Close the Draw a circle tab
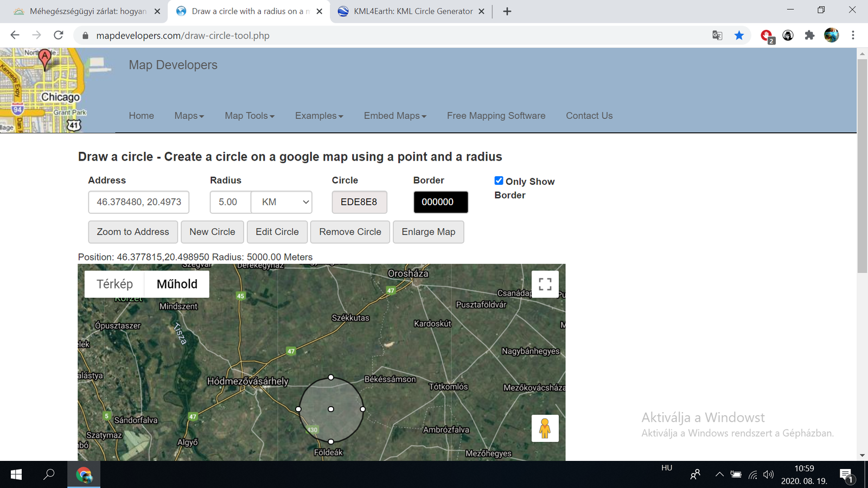Screen dimensions: 868x488 320,11
